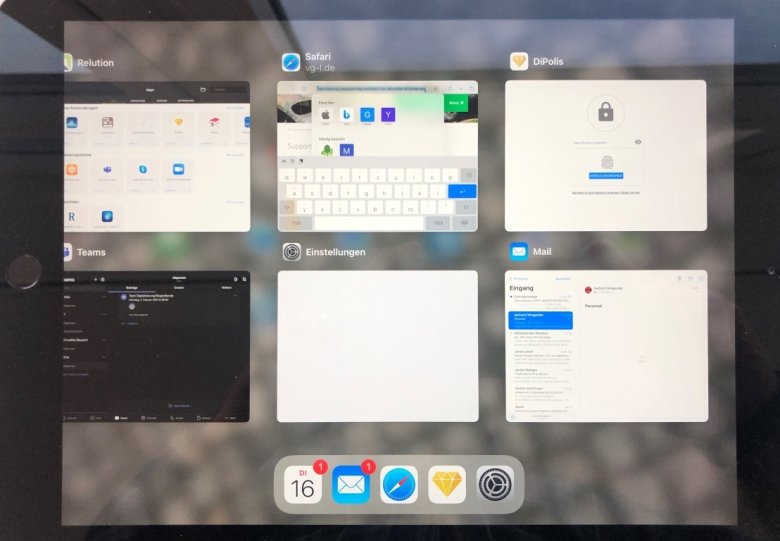Select the highlighted email in Mail inbox

(540, 320)
